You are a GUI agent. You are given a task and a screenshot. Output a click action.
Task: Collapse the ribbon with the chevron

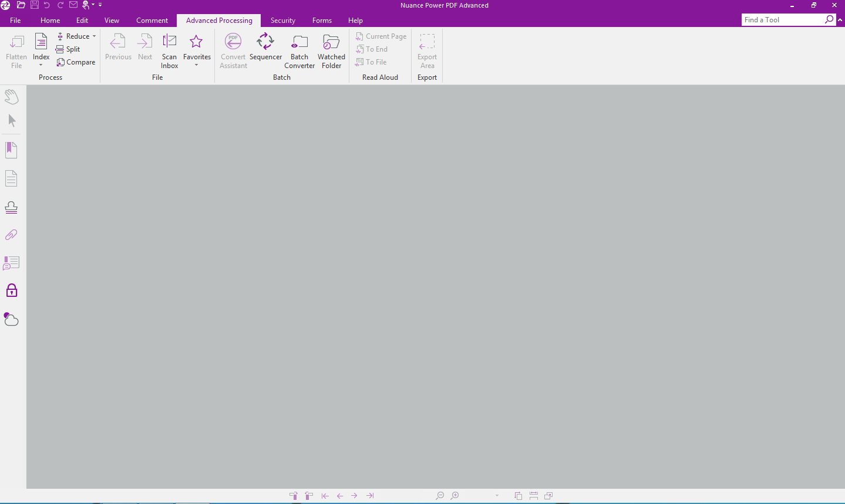(x=840, y=20)
